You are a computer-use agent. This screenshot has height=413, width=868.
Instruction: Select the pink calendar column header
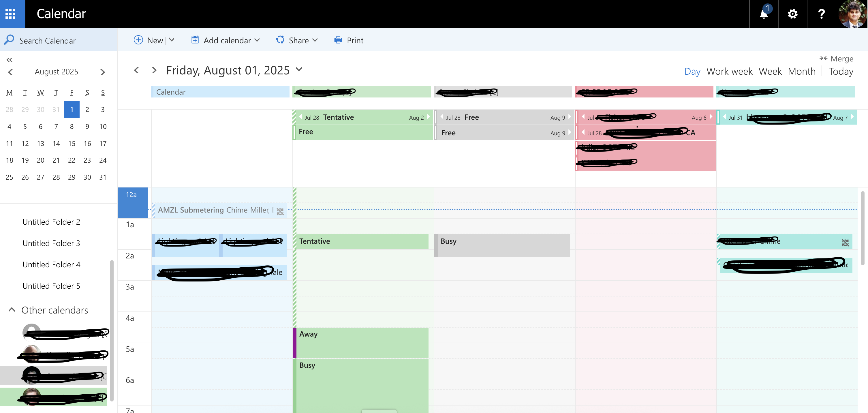pyautogui.click(x=644, y=92)
